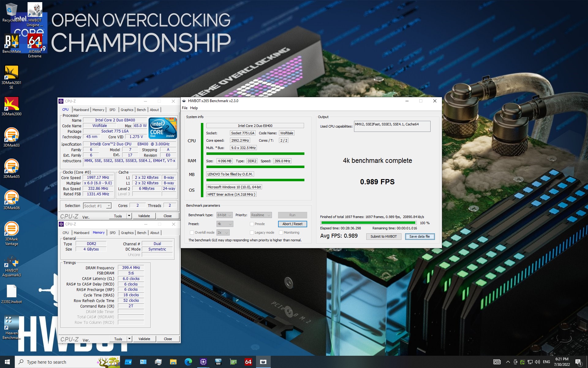Click the taskbar clock showing 6:21 PM
This screenshot has width=588, height=368.
pos(562,362)
